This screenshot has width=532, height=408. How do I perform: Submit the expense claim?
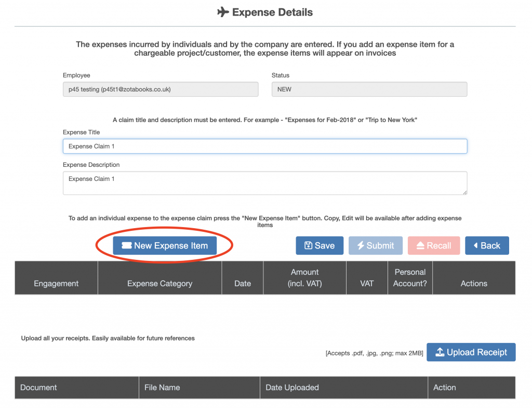(375, 246)
